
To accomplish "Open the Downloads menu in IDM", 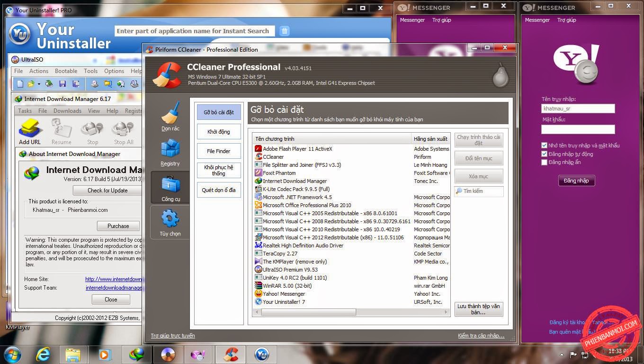I will [67, 110].
